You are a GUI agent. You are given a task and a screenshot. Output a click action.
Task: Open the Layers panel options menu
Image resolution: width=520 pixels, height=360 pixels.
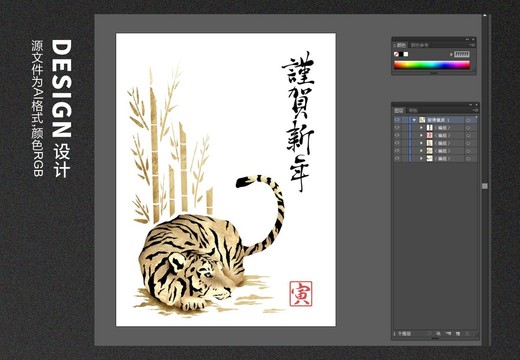476,110
